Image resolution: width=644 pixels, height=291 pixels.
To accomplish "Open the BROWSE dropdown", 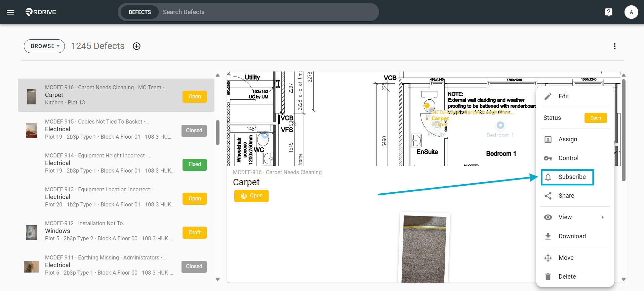I will click(44, 46).
